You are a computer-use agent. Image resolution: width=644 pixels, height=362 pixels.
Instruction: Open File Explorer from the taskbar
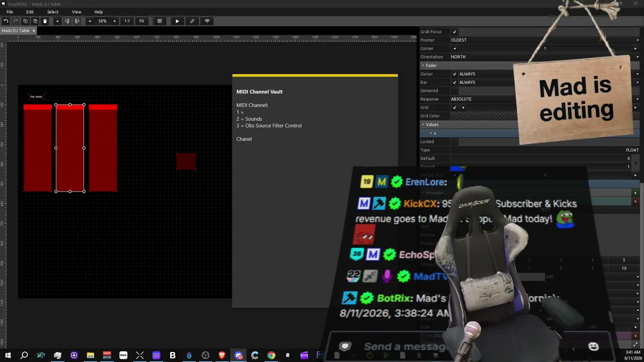click(91, 355)
